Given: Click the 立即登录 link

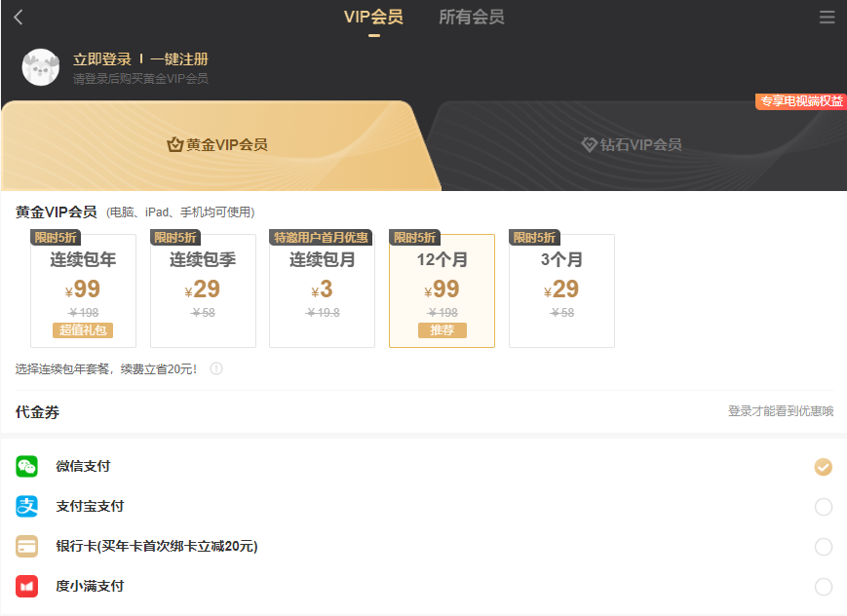Looking at the screenshot, I should tap(102, 59).
